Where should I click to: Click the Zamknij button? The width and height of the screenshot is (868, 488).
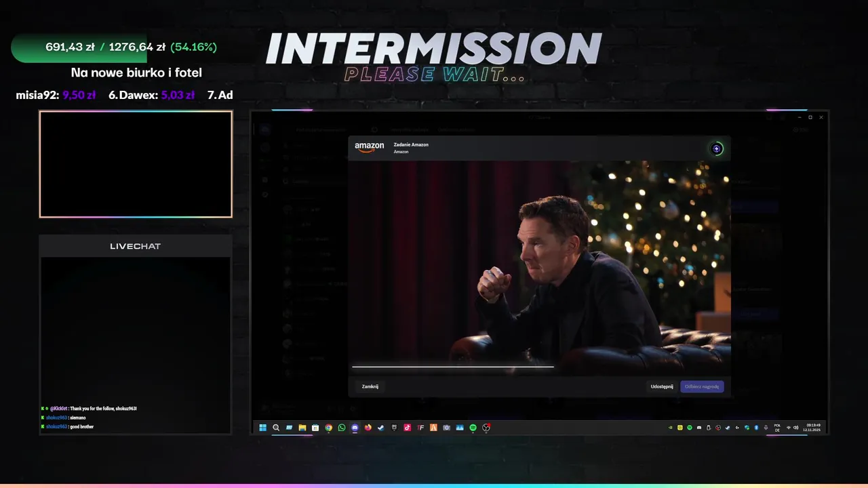(370, 386)
